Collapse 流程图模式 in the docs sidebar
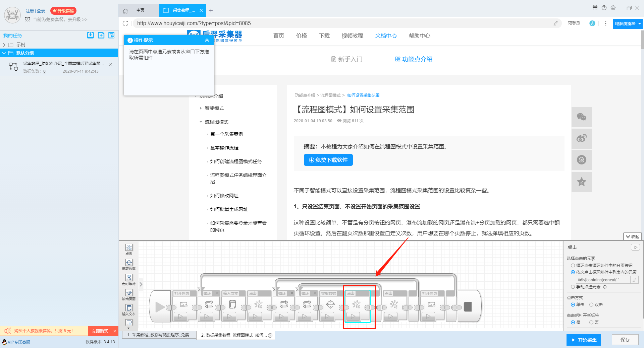This screenshot has height=348, width=644. point(201,122)
